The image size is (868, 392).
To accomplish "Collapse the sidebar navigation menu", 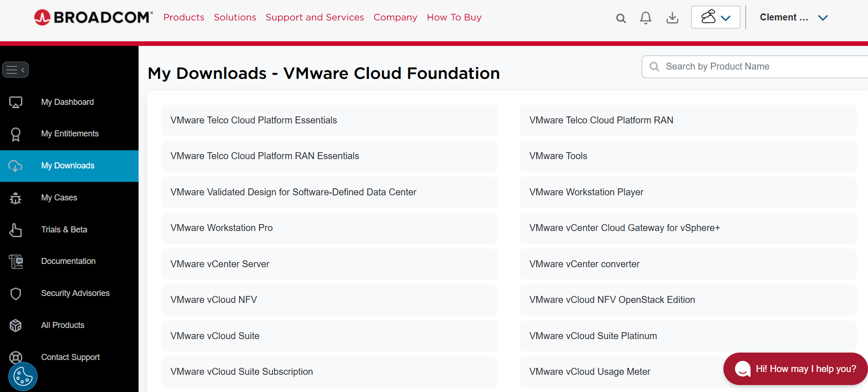I will point(16,70).
